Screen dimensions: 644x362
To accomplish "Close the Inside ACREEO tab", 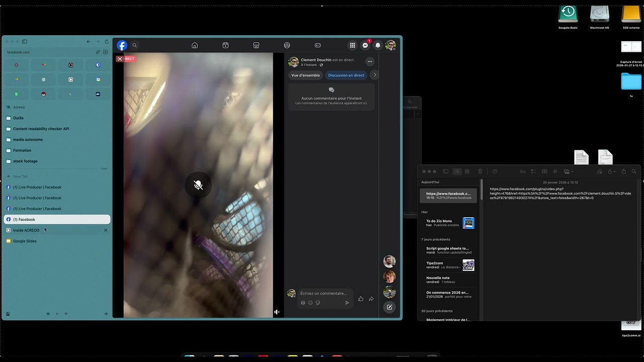I will [106, 230].
